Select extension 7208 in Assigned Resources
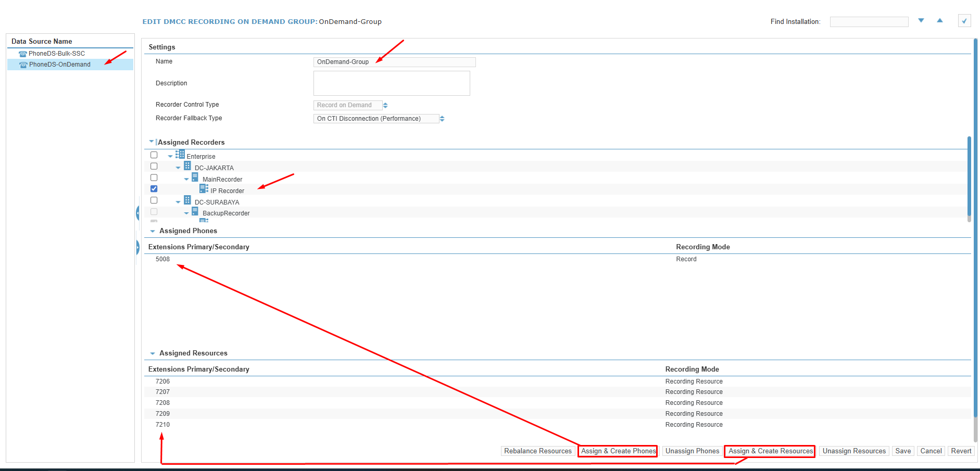Screen dimensions: 980x471 click(x=162, y=403)
